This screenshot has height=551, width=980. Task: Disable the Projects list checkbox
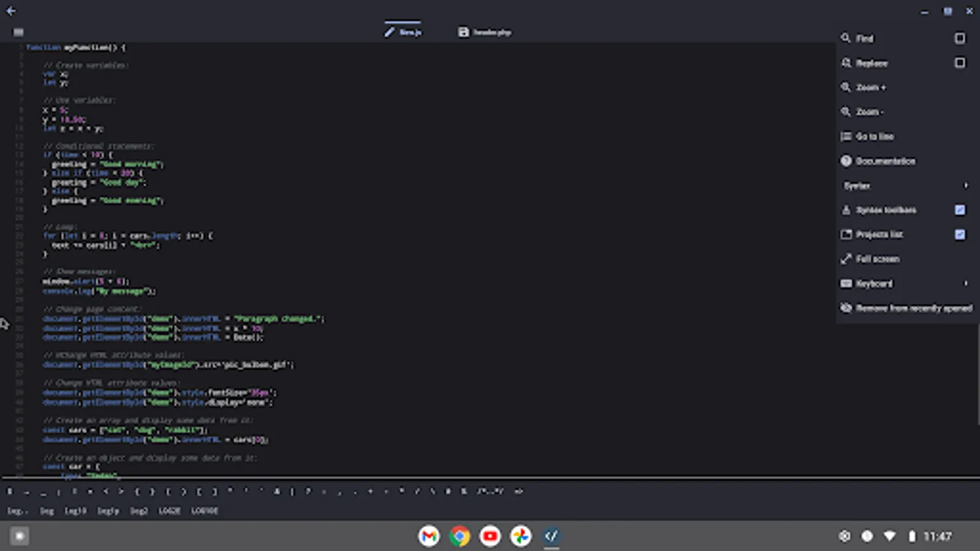click(x=959, y=234)
